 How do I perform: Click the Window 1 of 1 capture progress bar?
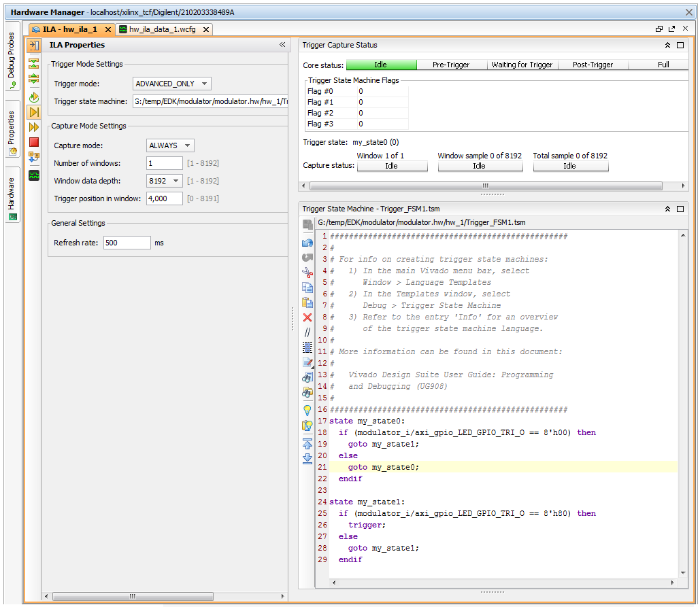tap(392, 166)
